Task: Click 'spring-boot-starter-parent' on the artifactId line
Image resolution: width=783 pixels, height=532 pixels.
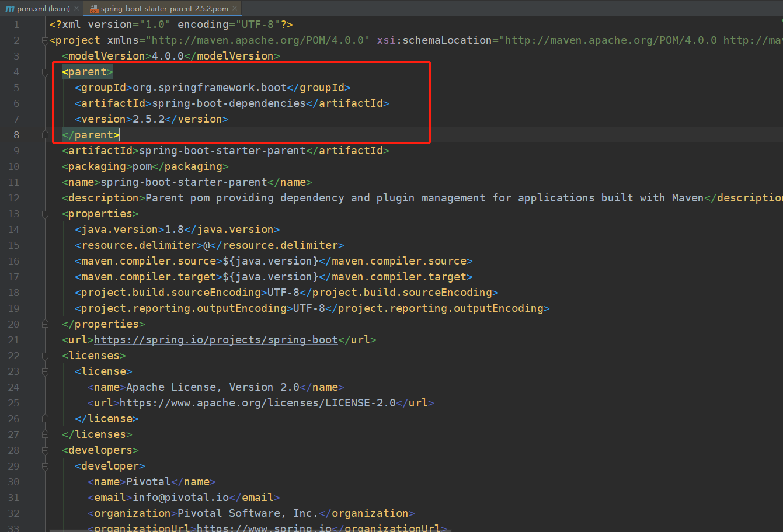Action: (x=222, y=151)
